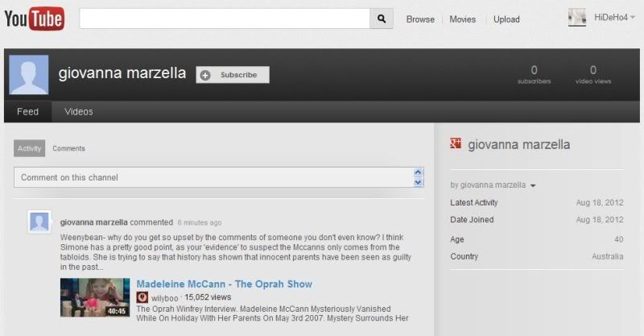Open giovanna marzella name in feed post
This screenshot has height=336, width=644.
(x=93, y=222)
